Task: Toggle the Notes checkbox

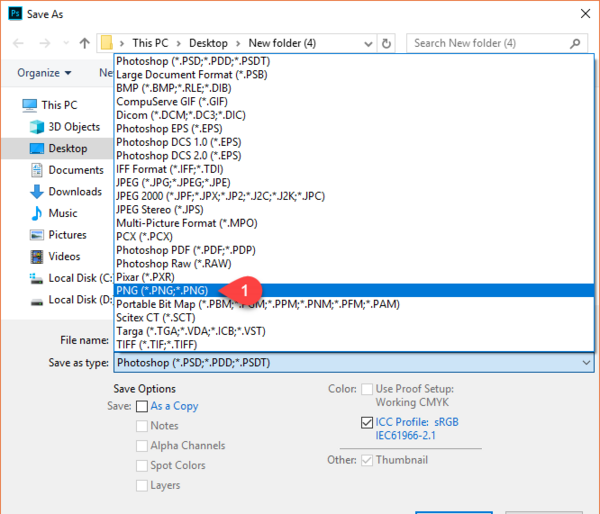Action: (x=142, y=426)
